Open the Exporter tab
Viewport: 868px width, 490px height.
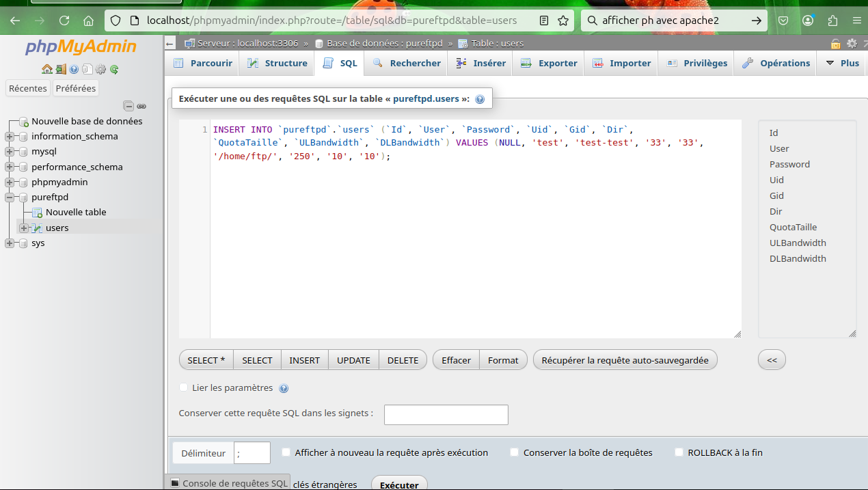point(549,64)
